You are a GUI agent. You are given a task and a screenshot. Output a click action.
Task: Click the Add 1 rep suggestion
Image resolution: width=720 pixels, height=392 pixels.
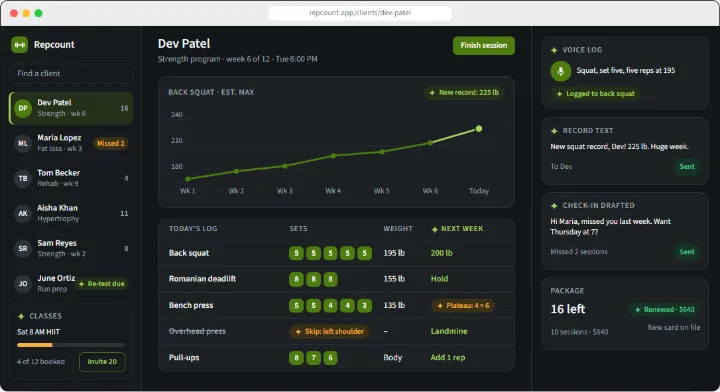[x=448, y=357]
